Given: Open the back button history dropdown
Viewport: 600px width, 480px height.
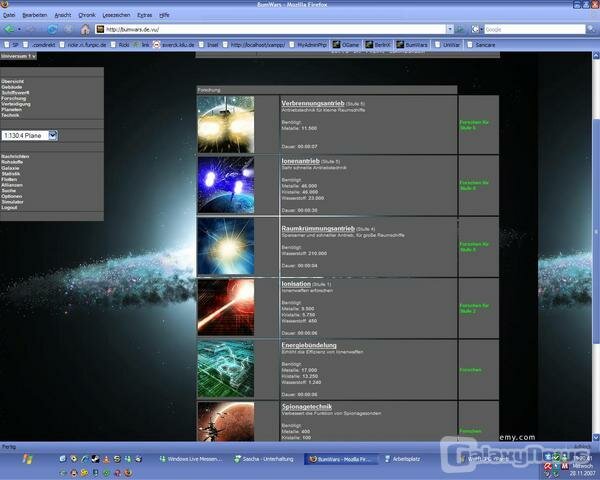Looking at the screenshot, I should tap(19, 29).
